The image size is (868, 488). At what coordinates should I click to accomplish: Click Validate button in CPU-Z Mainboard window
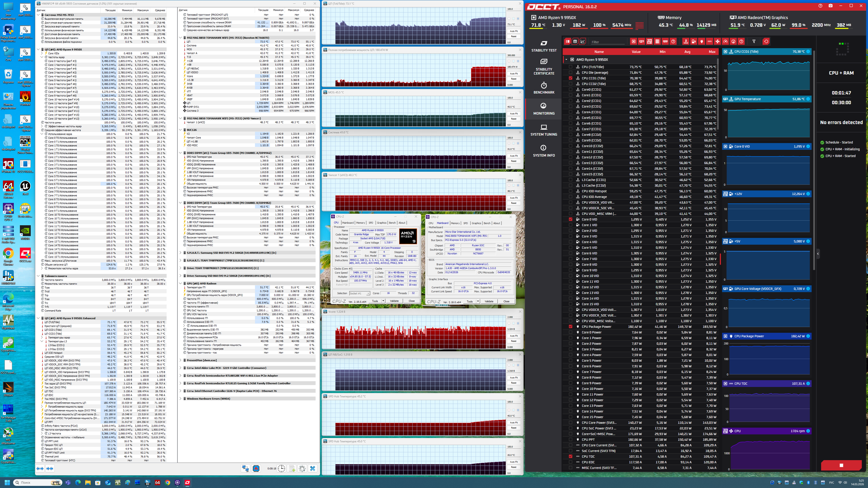[489, 302]
